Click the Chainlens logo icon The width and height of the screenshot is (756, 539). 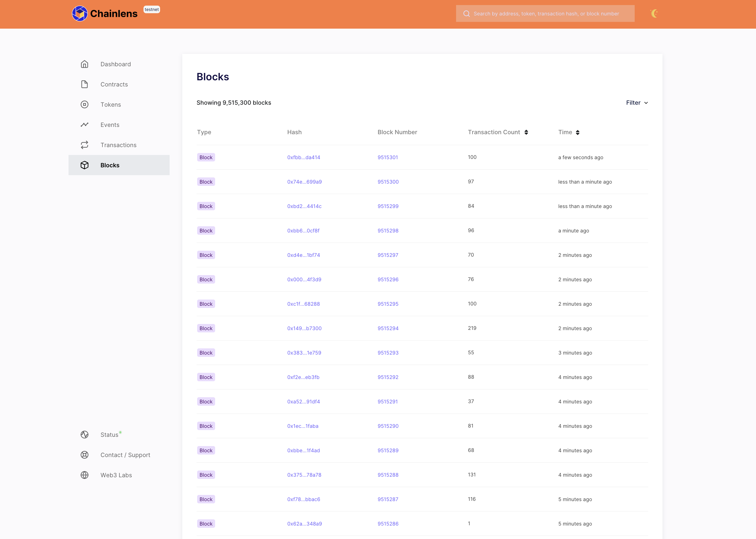[x=80, y=13]
